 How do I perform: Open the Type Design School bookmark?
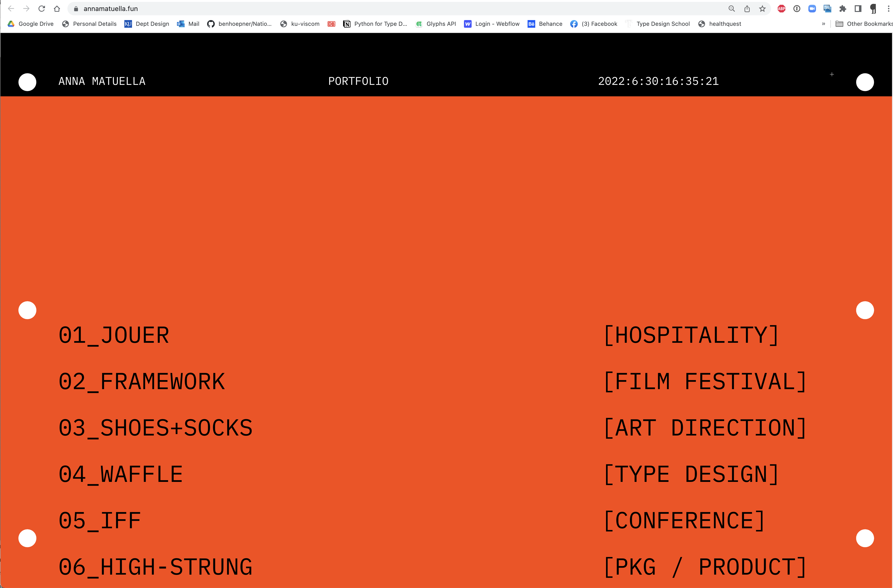click(x=658, y=24)
